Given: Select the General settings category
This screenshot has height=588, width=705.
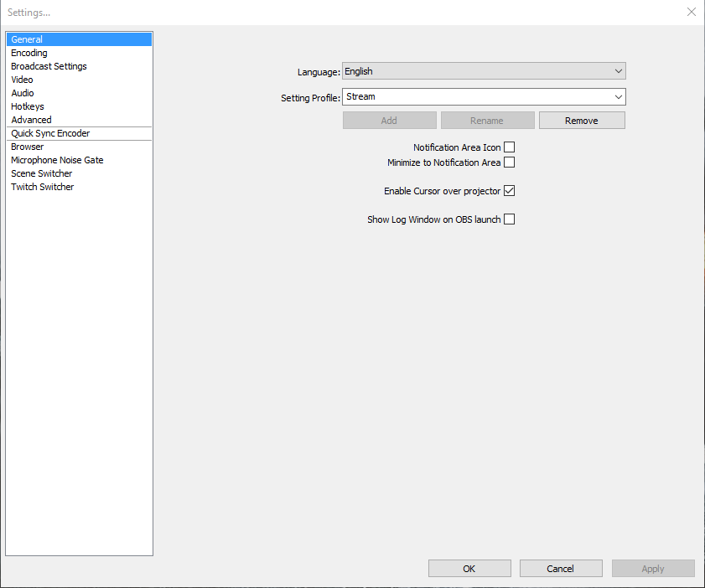Looking at the screenshot, I should point(79,39).
